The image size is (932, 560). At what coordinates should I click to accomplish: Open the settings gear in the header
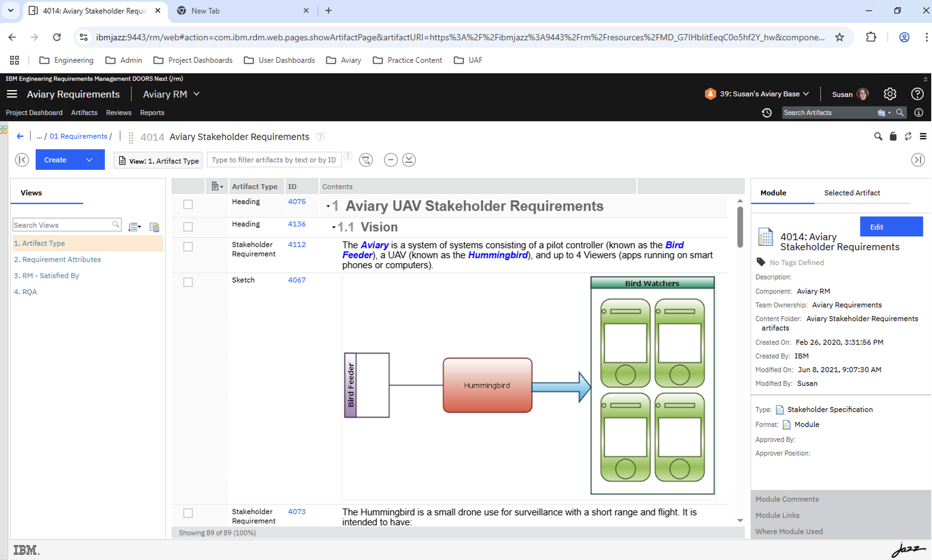[x=890, y=94]
